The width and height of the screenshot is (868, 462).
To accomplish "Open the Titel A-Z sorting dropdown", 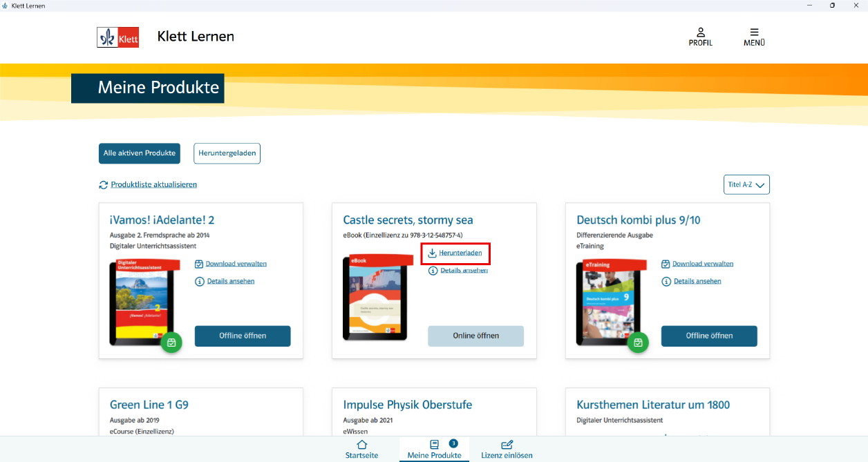I will (x=746, y=184).
